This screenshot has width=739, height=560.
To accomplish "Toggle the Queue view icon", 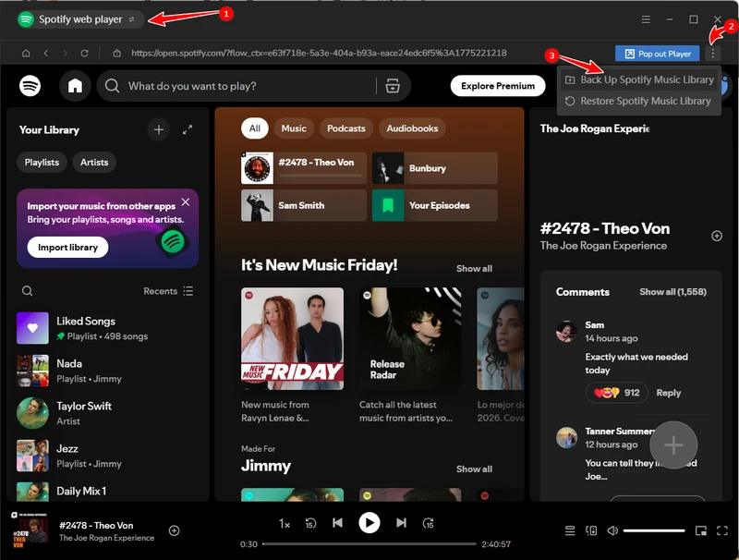I will (570, 530).
